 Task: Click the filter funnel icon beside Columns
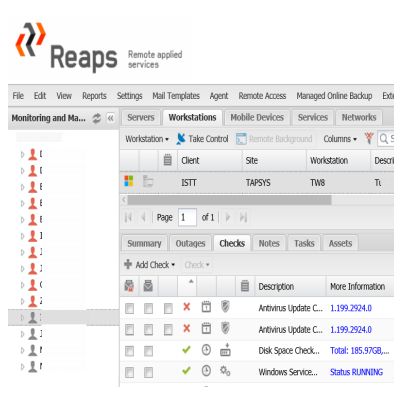pyautogui.click(x=369, y=138)
